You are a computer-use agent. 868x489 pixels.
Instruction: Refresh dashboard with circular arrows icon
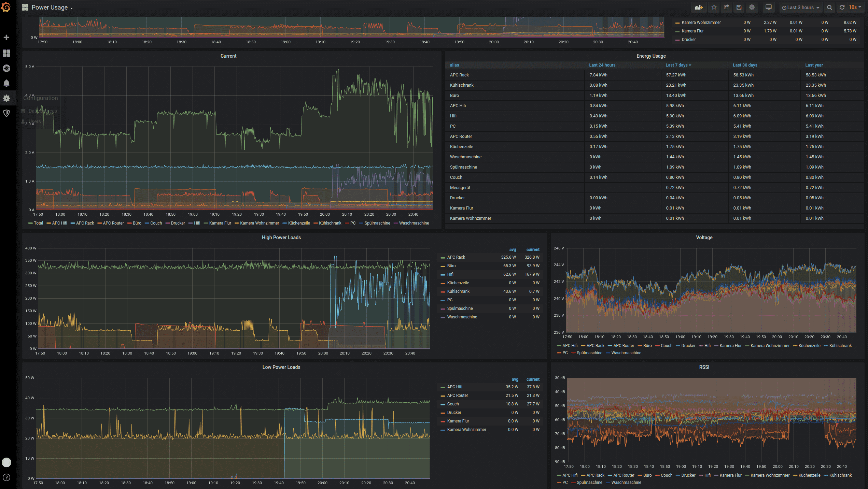click(x=842, y=7)
